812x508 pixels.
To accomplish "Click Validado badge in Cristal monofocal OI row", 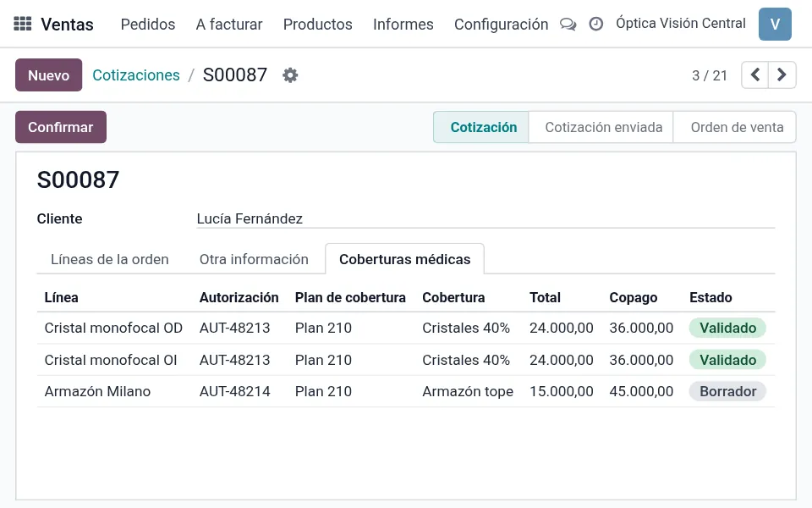I will [x=727, y=360].
